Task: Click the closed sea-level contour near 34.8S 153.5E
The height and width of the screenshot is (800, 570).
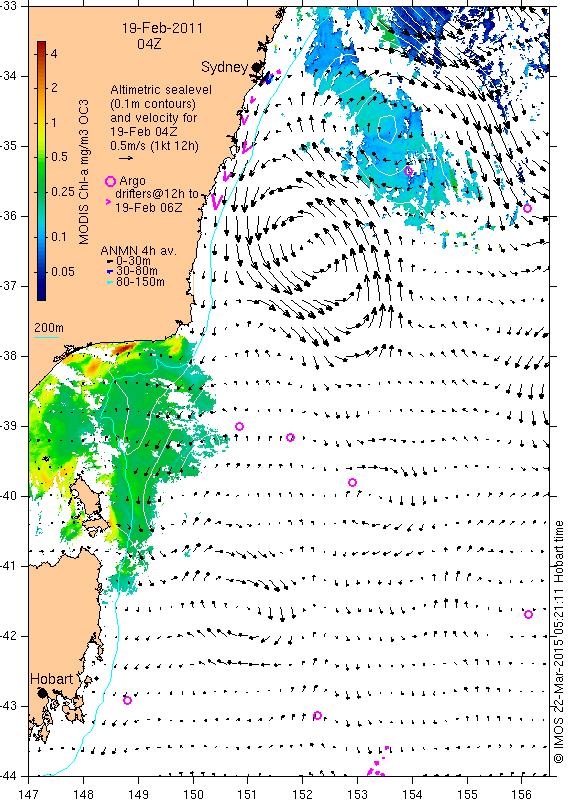Action: coord(388,128)
